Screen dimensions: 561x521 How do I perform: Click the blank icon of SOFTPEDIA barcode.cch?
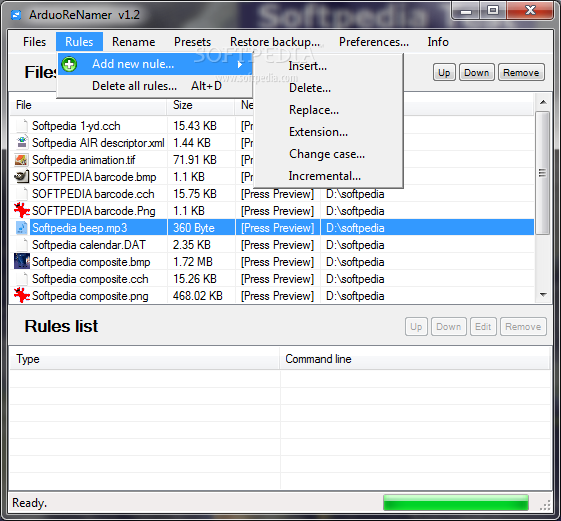[x=22, y=194]
